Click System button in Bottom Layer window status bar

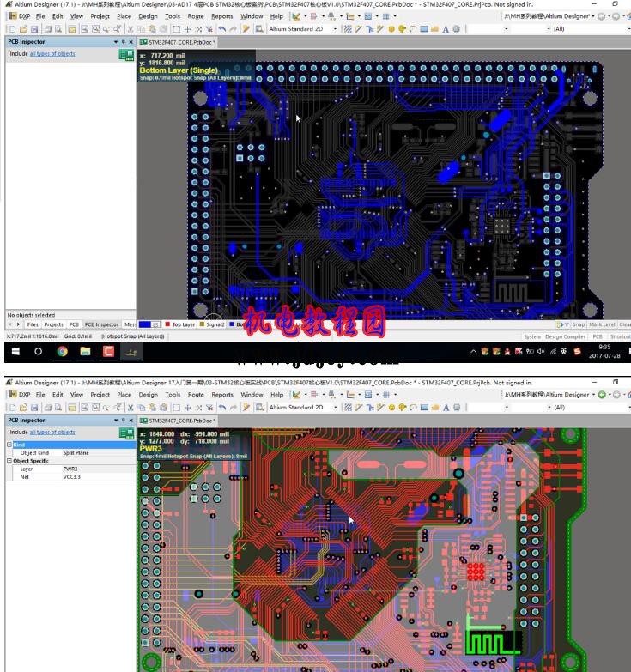[532, 336]
